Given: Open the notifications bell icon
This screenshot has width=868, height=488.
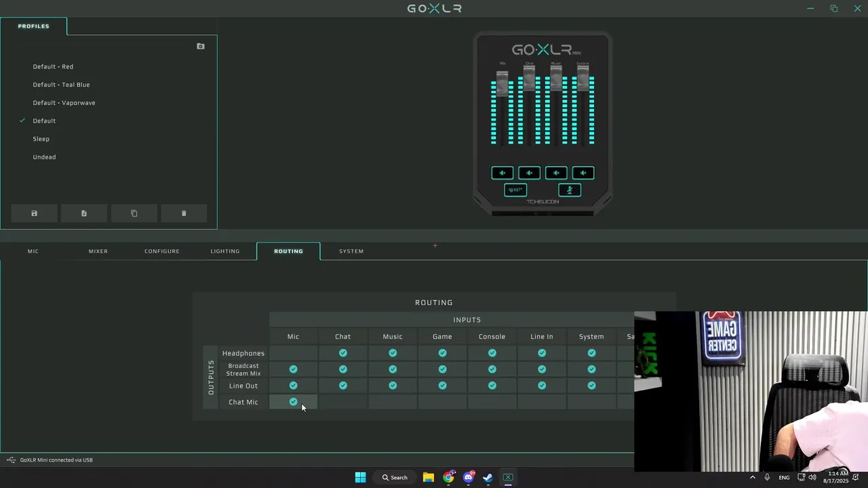Looking at the screenshot, I should [856, 477].
